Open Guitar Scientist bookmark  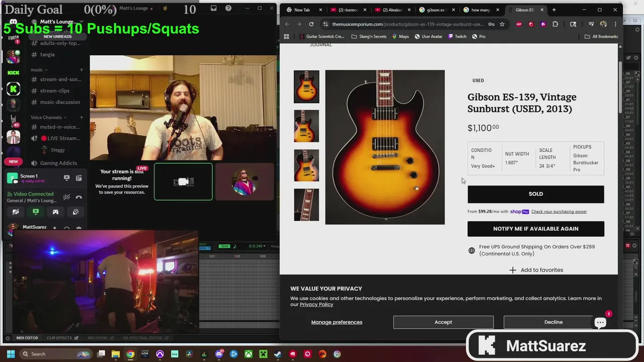point(321,36)
